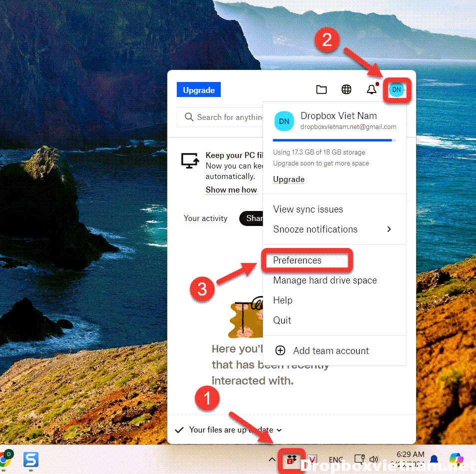
Task: Switch to Your activity tab
Action: point(205,218)
